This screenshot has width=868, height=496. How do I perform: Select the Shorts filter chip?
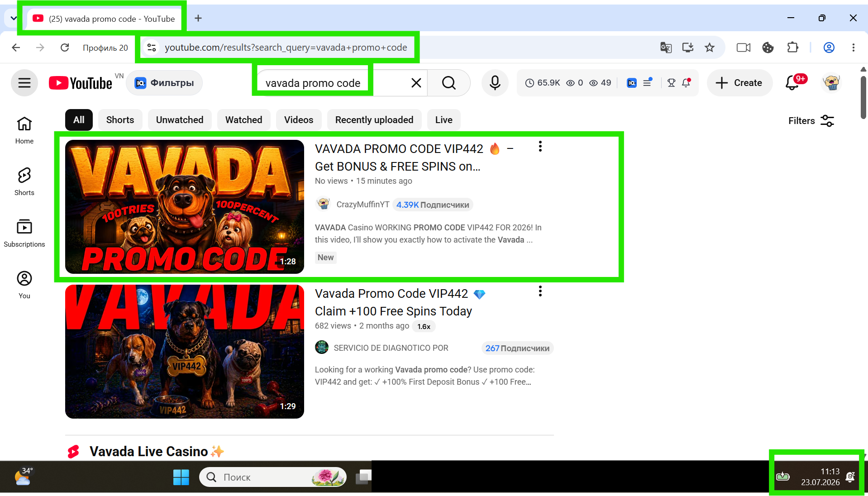(x=120, y=120)
